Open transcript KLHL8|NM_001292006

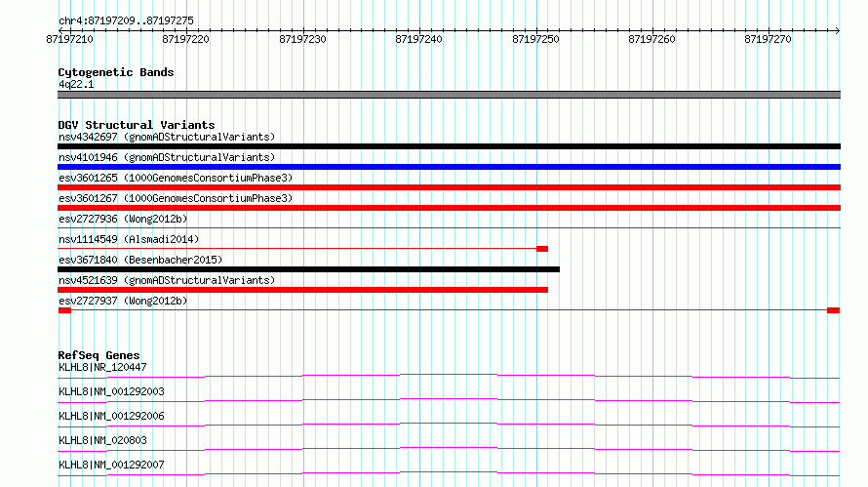tap(111, 416)
